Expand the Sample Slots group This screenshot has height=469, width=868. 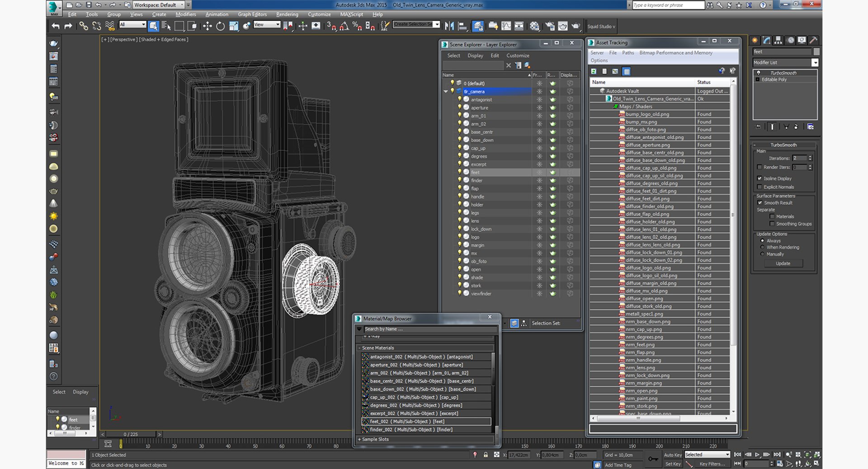tap(359, 439)
